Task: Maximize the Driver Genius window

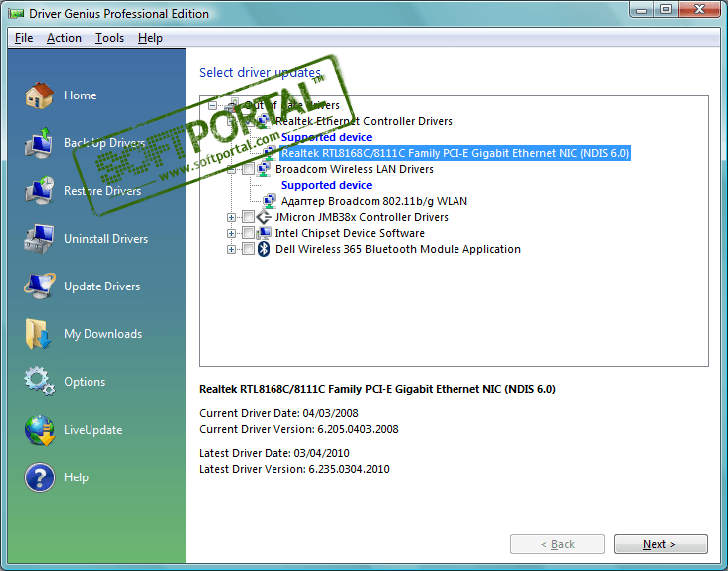Action: [666, 9]
